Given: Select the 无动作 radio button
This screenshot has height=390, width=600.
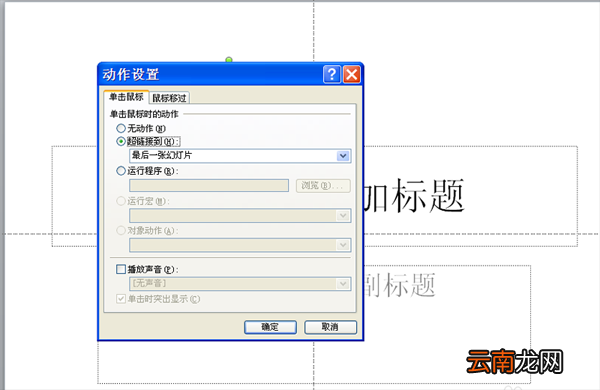Looking at the screenshot, I should click(x=121, y=128).
